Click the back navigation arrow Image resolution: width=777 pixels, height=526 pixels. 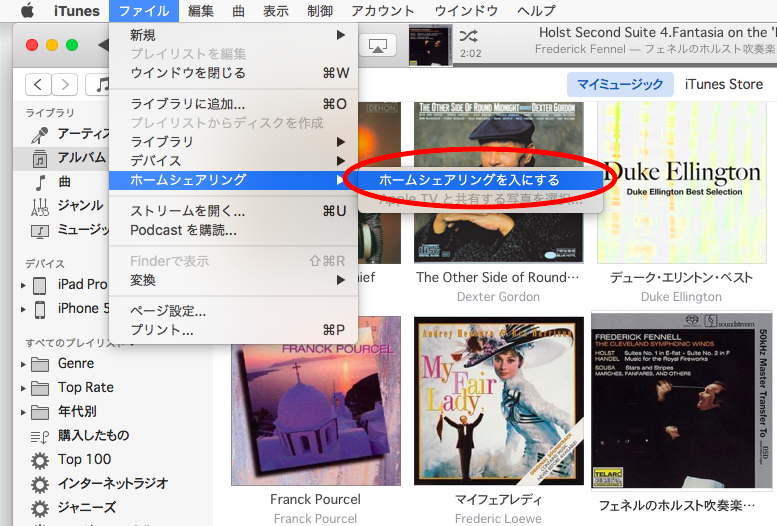tap(38, 84)
